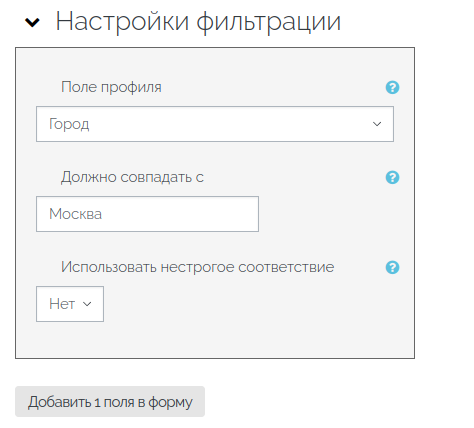Screen dimensions: 474x428
Task: Focus the Москва text input field
Action: [147, 214]
